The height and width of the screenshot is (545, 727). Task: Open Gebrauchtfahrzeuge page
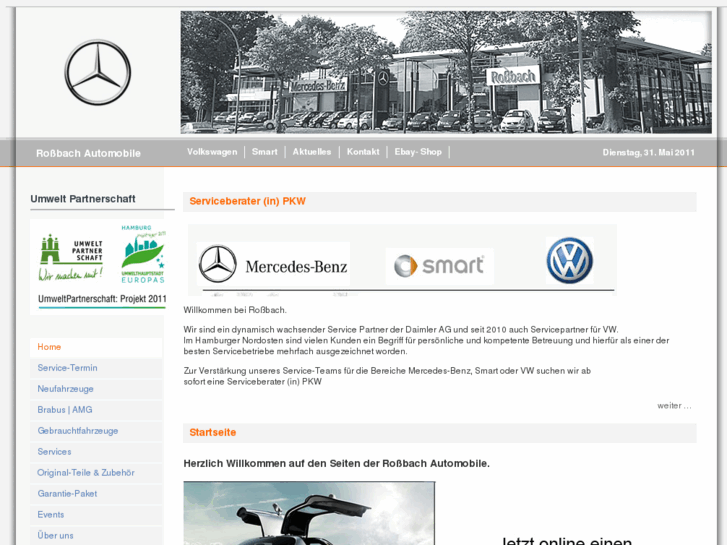pyautogui.click(x=96, y=430)
